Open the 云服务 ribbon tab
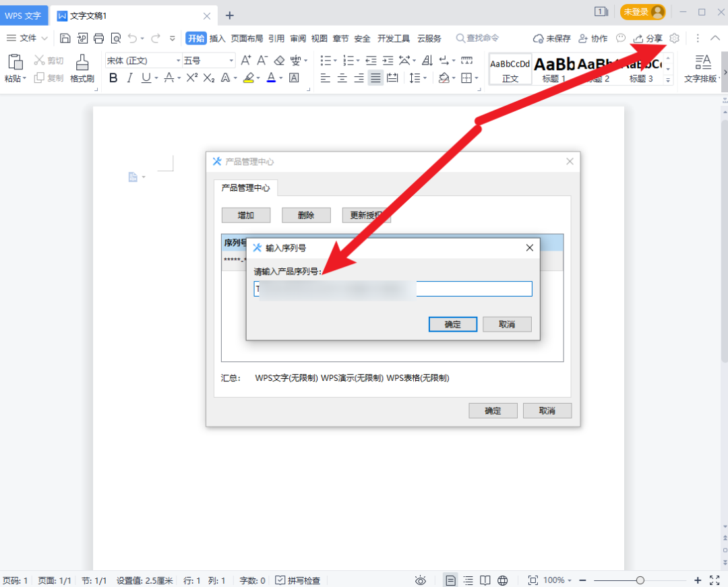728x587 pixels. pyautogui.click(x=429, y=38)
